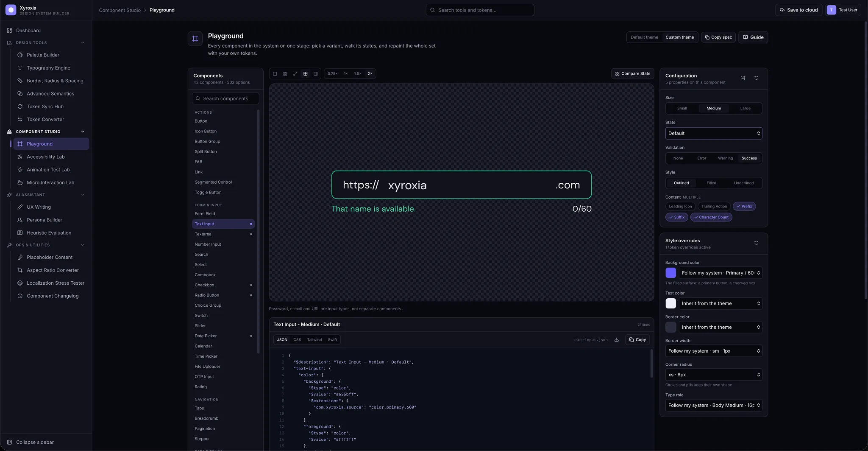Open the Border width dropdown

714,351
